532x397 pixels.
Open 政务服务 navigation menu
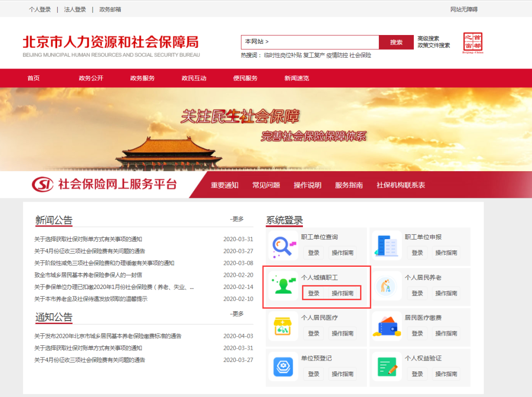(142, 78)
